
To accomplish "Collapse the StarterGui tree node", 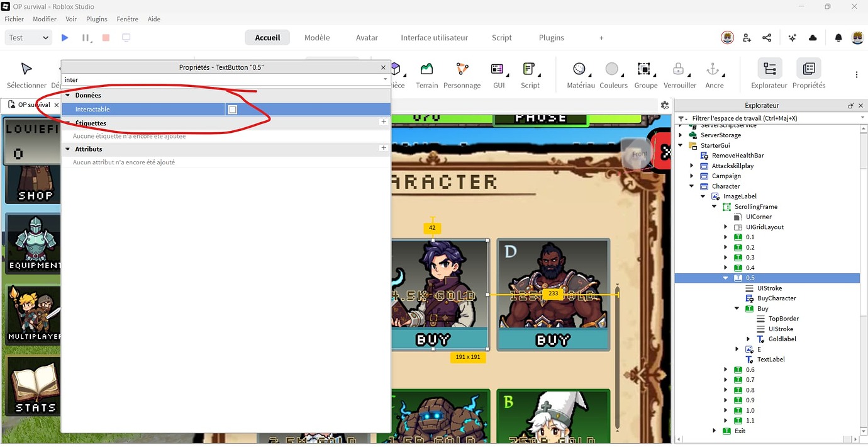I will click(x=680, y=145).
